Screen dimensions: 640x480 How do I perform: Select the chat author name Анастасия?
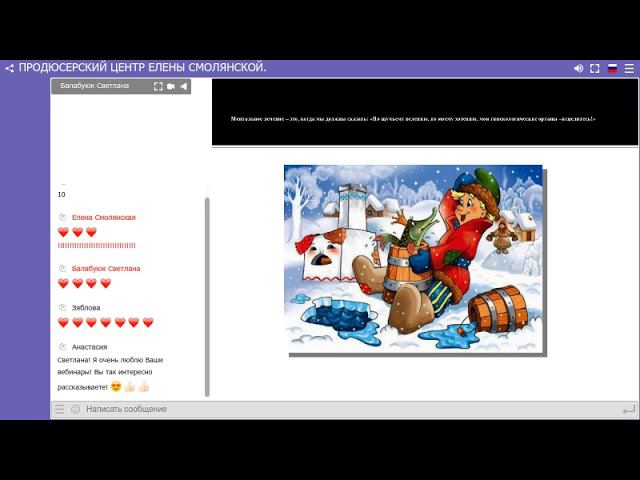[x=89, y=347]
